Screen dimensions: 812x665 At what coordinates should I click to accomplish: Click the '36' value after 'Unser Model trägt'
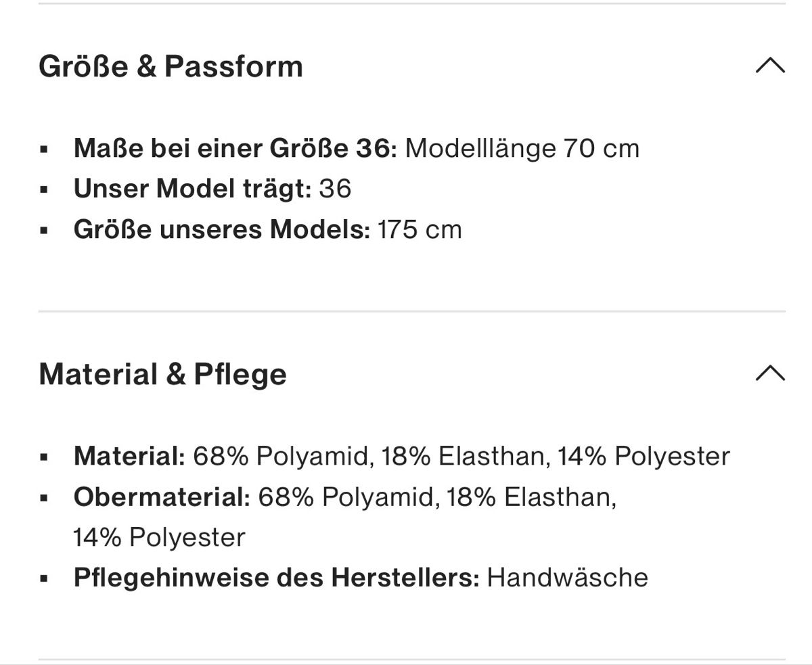point(335,189)
